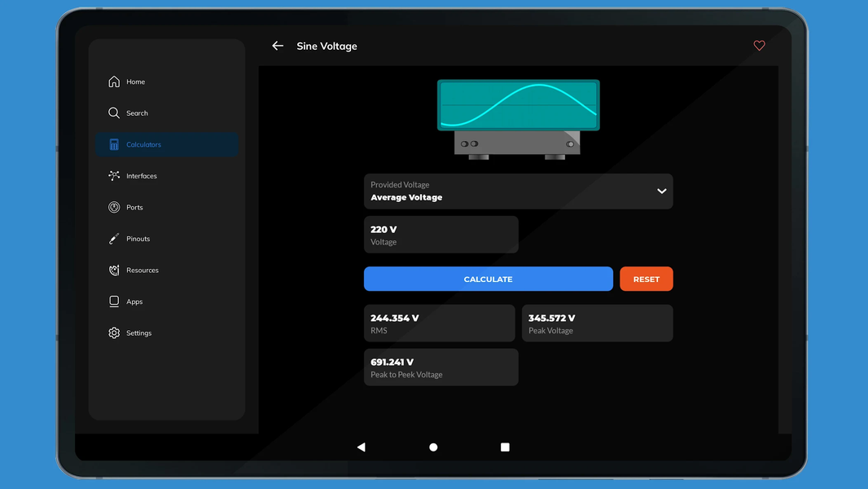Select the Calculators icon in the sidebar
This screenshot has height=489, width=868.
click(x=114, y=144)
